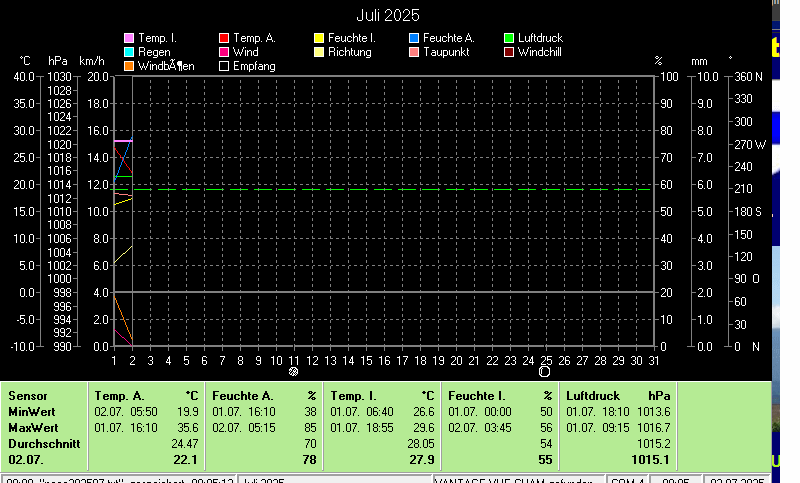
Task: Toggle the orange Windböen legend box
Action: click(x=129, y=66)
